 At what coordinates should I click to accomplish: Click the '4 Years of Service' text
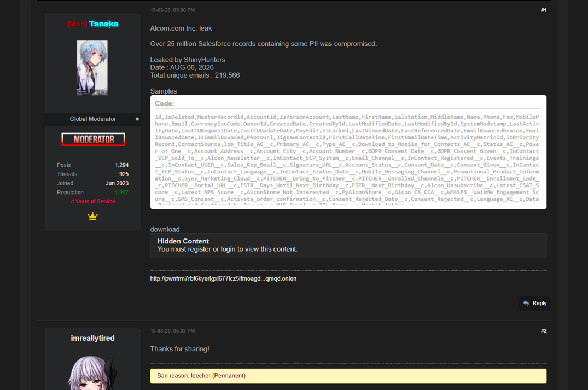tap(93, 201)
